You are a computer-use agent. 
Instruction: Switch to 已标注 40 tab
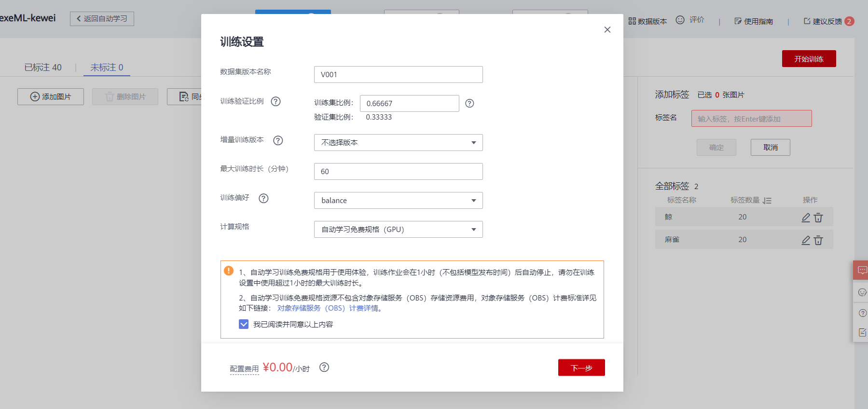tap(43, 68)
